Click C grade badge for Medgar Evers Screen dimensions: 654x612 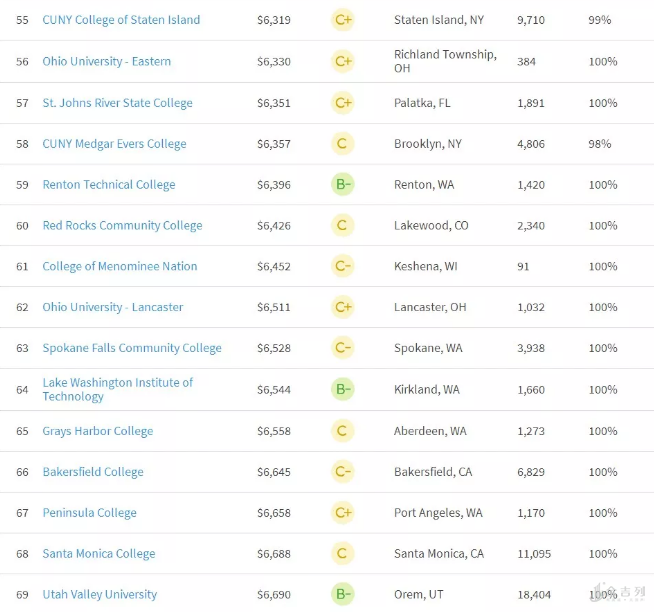coord(343,144)
